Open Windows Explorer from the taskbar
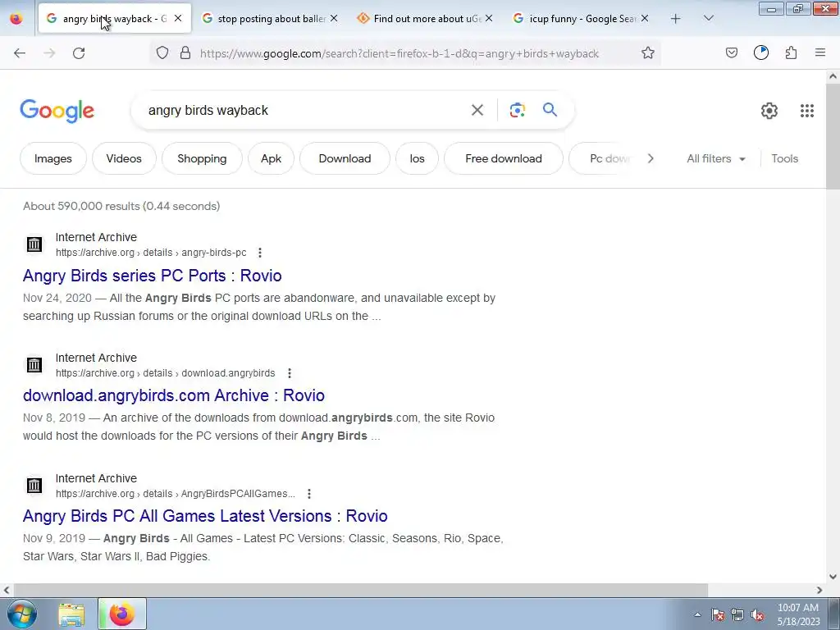Viewport: 840px width, 630px height. 71,614
